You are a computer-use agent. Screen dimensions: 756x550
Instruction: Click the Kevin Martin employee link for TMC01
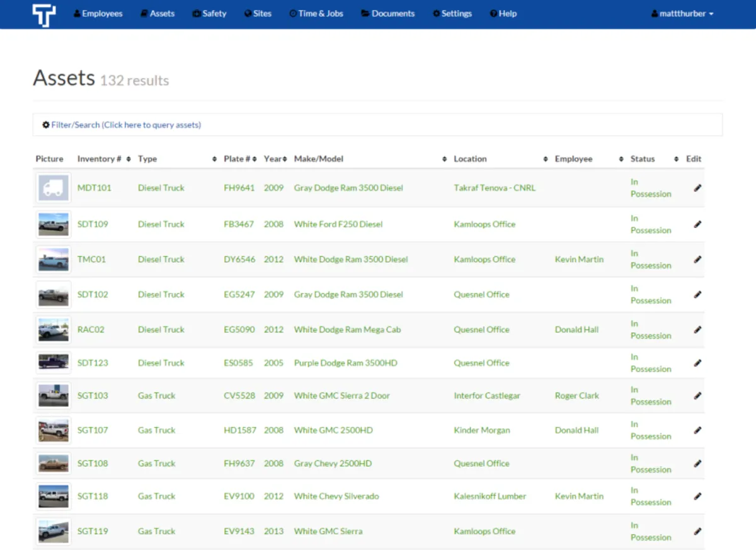[579, 260]
